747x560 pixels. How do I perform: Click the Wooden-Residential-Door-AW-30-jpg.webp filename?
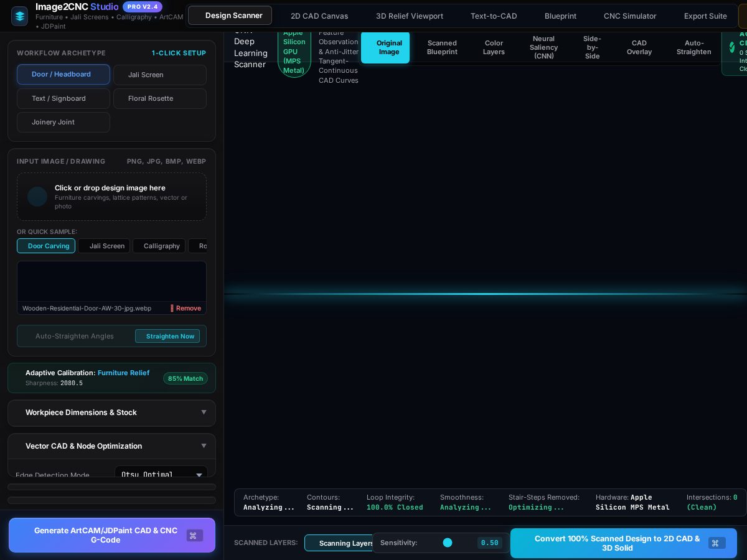click(x=87, y=308)
